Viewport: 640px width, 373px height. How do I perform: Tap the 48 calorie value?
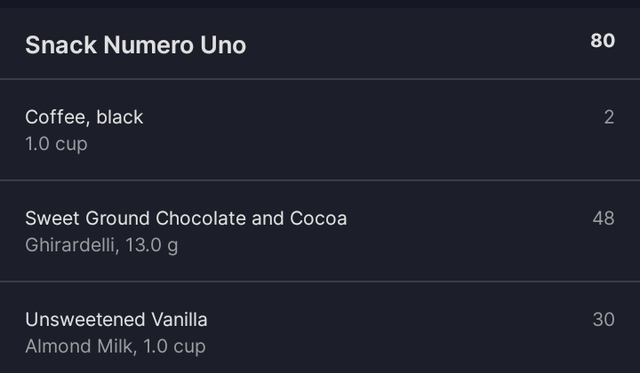[x=603, y=218]
